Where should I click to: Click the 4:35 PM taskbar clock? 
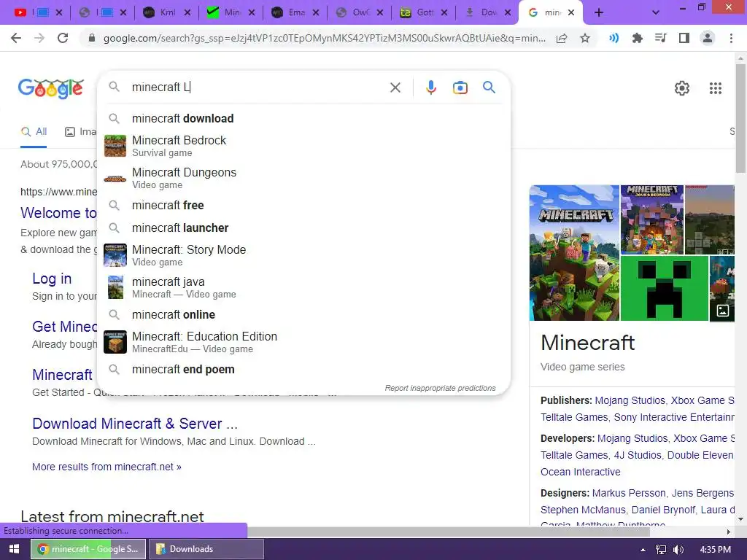(x=715, y=550)
